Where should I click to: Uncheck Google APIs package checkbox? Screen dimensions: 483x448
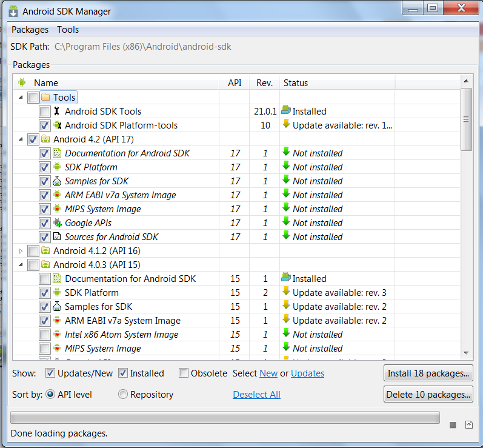point(45,223)
